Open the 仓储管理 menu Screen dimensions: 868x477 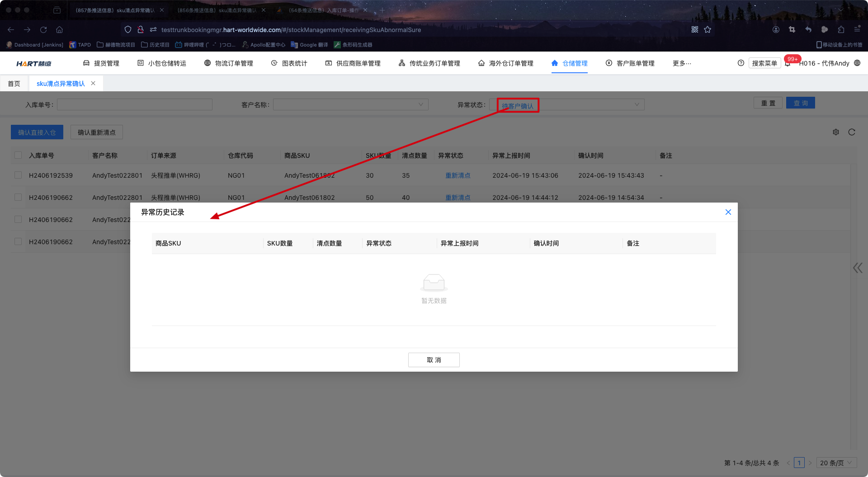pyautogui.click(x=570, y=63)
